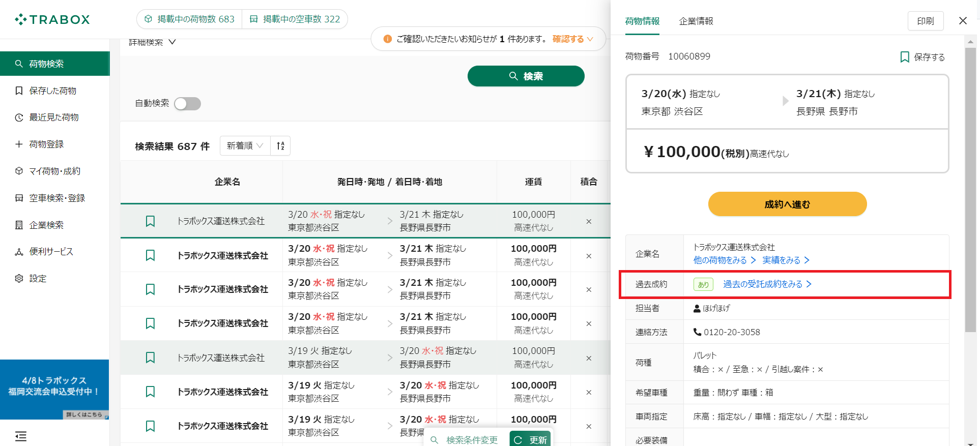Click the 企業検索 building icon
The image size is (980, 446).
(x=19, y=225)
